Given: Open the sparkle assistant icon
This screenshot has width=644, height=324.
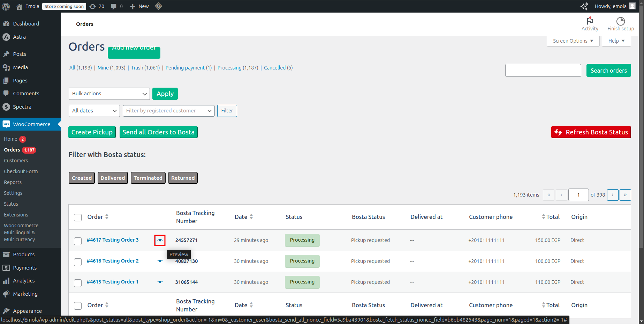Looking at the screenshot, I should pyautogui.click(x=584, y=6).
